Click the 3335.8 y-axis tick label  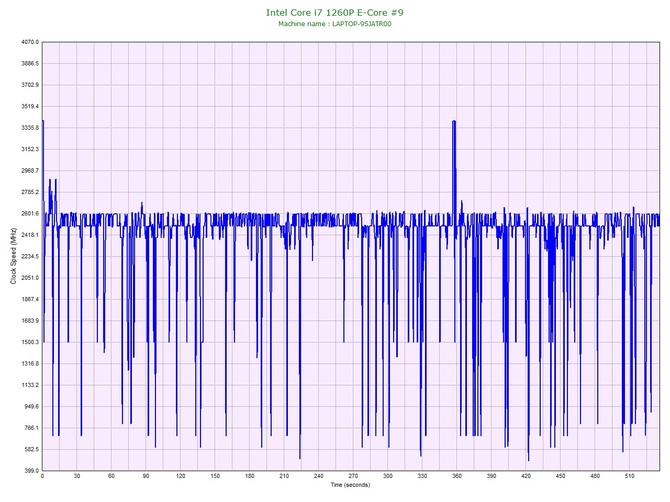pyautogui.click(x=30, y=128)
